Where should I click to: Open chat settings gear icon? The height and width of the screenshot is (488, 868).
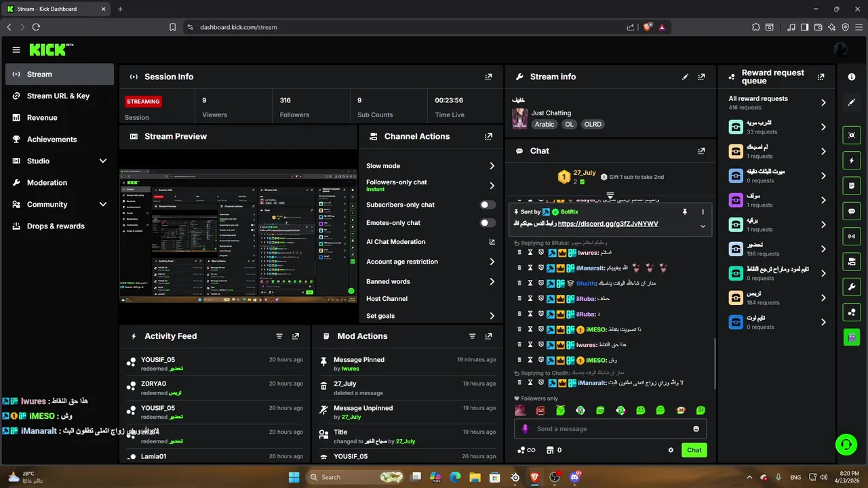(671, 450)
